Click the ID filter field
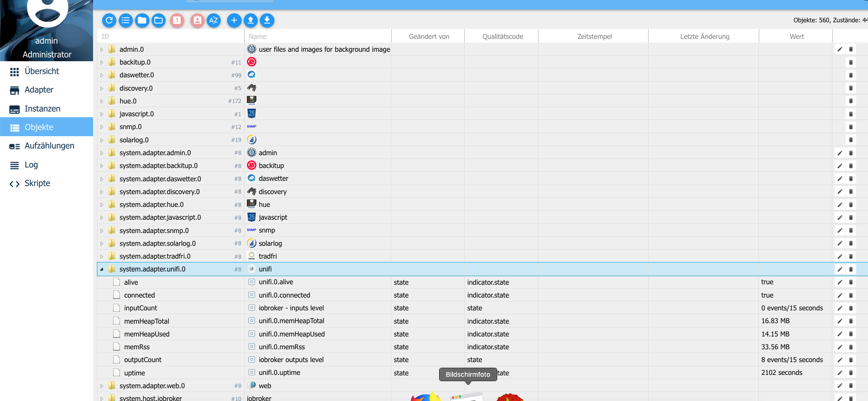 click(170, 37)
